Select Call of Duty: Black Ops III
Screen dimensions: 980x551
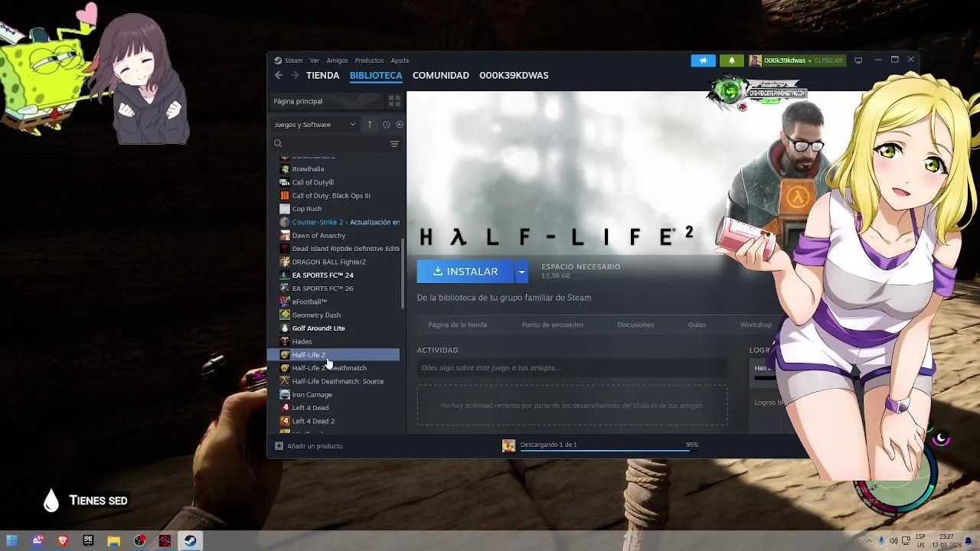331,196
